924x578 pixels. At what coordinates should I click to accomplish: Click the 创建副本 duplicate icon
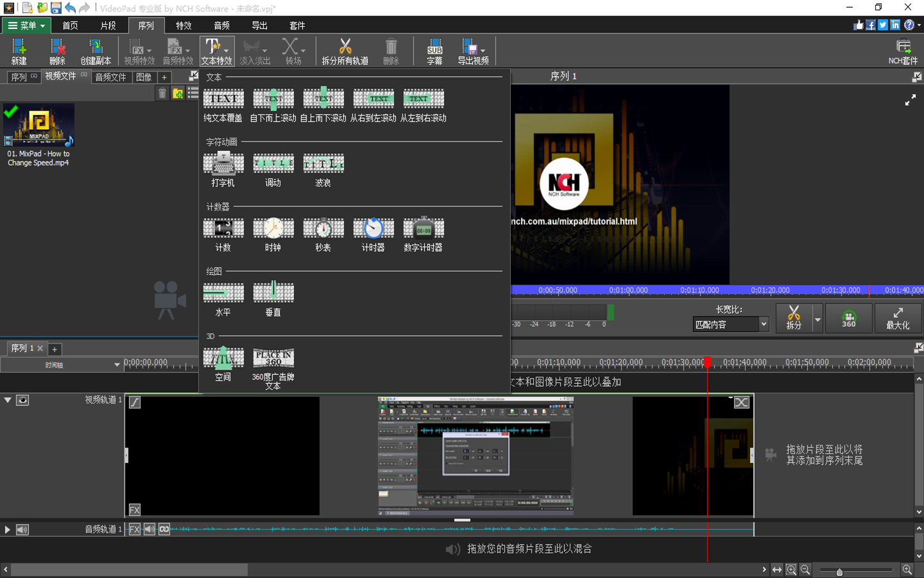pos(96,51)
